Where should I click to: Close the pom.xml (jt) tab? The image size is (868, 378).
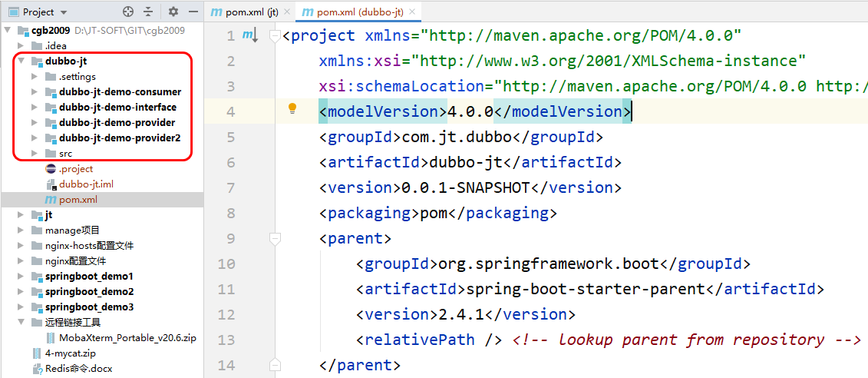287,12
